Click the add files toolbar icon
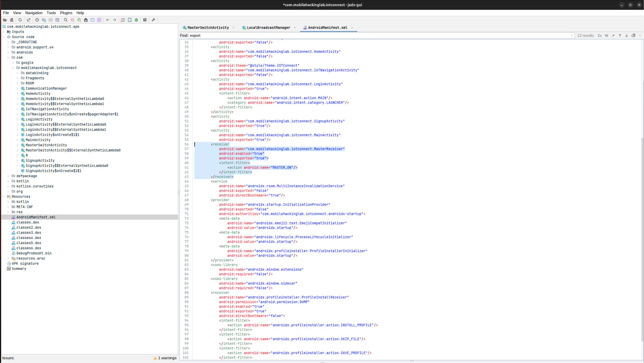Viewport: 644px width, 363px height. tap(12, 20)
